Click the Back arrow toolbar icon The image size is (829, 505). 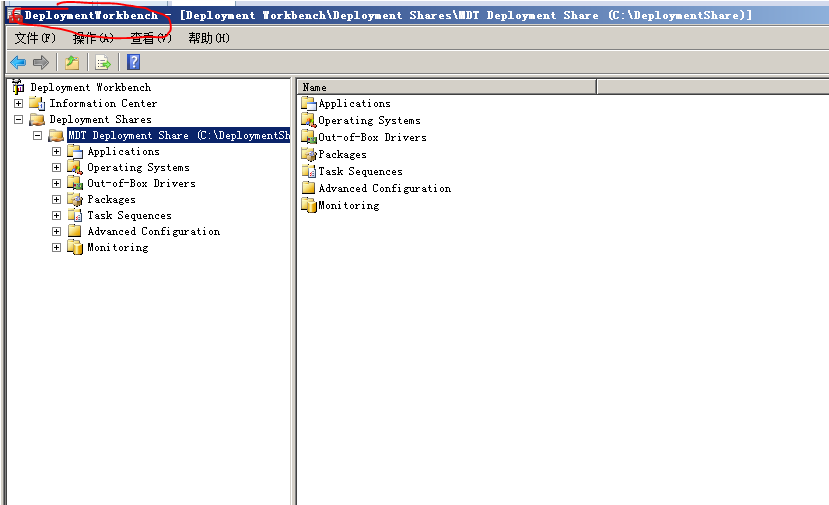[18, 62]
